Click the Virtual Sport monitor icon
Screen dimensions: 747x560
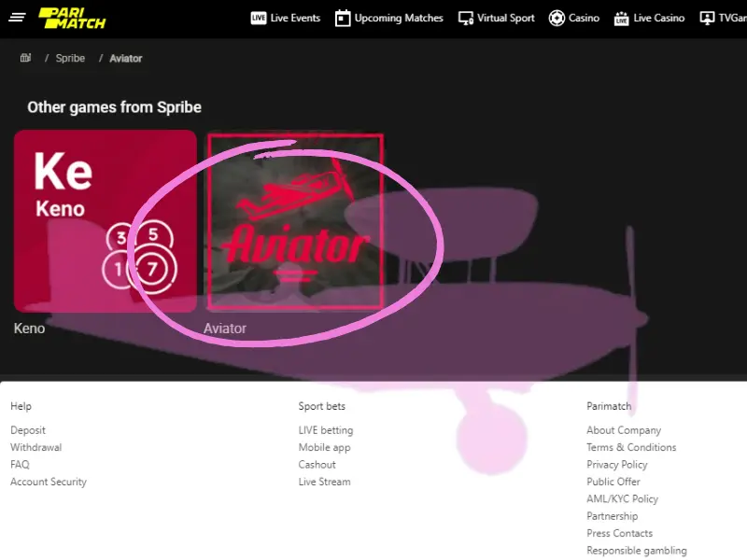point(464,18)
